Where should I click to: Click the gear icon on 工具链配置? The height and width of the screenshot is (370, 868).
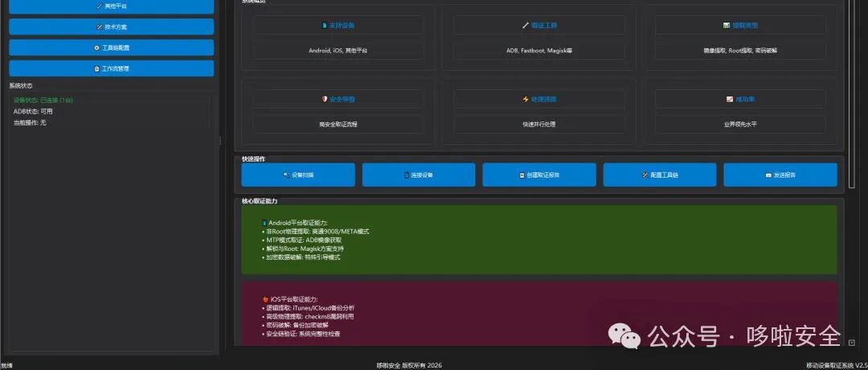pos(97,48)
